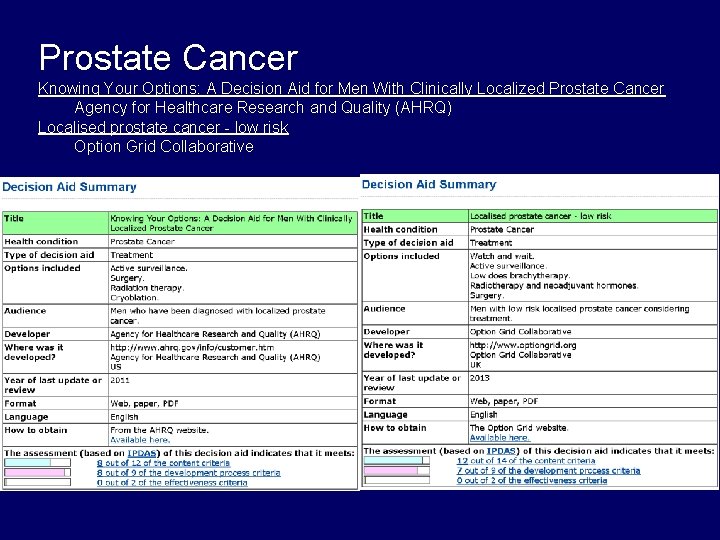Click right table English language value
Screen dimensions: 720x540
point(484,415)
